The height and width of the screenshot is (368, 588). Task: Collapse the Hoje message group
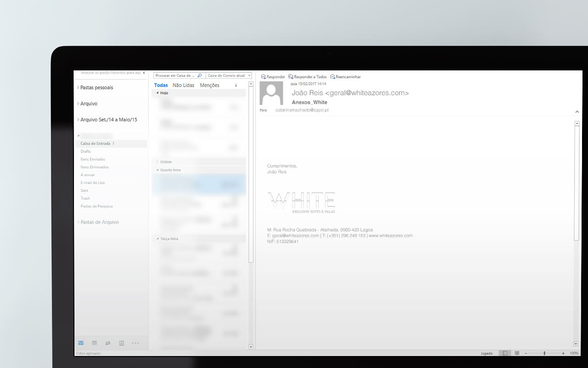(x=158, y=93)
